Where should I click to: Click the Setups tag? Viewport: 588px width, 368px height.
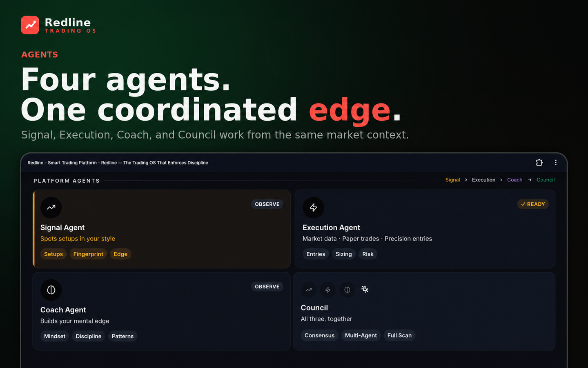click(53, 254)
